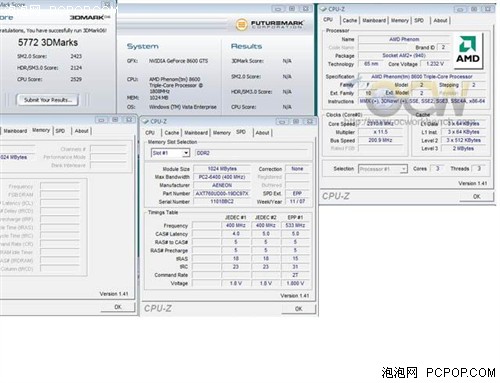Screen dimensions: 500x383
Task: Click the Futuremark Corporation logo
Action: [x=269, y=24]
